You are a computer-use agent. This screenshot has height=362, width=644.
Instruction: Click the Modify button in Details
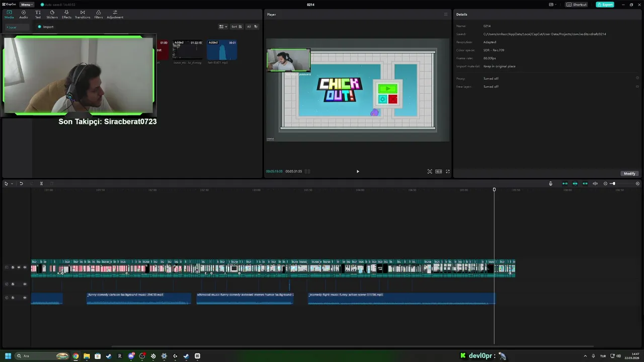click(x=629, y=173)
